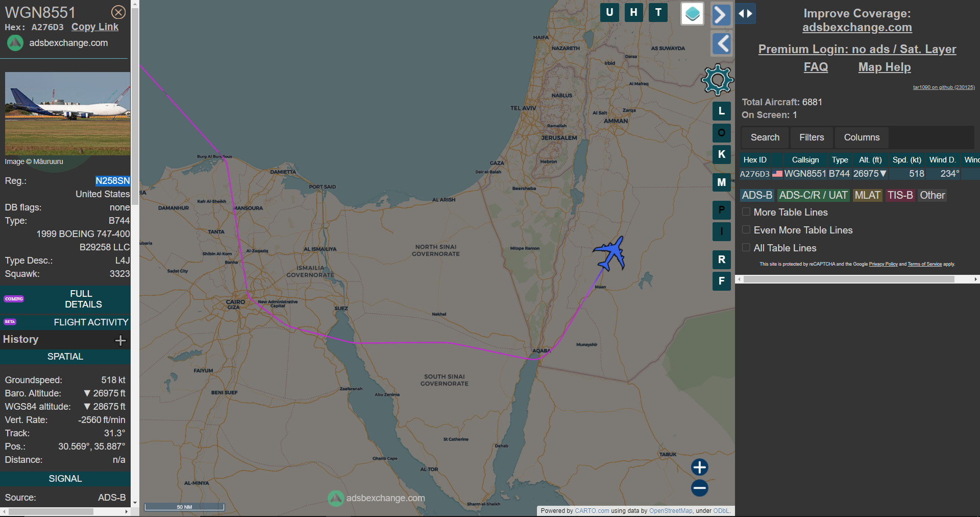
Task: Toggle Other source filter
Action: 932,195
